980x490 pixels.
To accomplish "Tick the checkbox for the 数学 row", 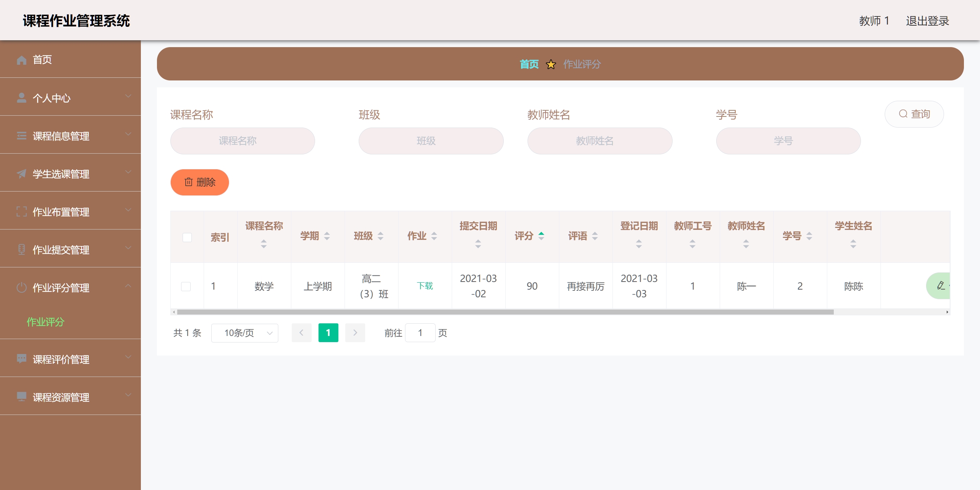I will coord(186,286).
